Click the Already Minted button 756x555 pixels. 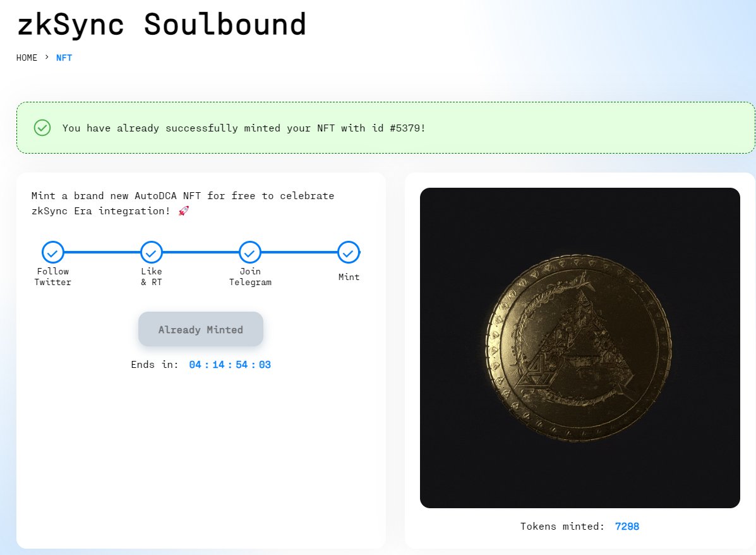point(201,329)
